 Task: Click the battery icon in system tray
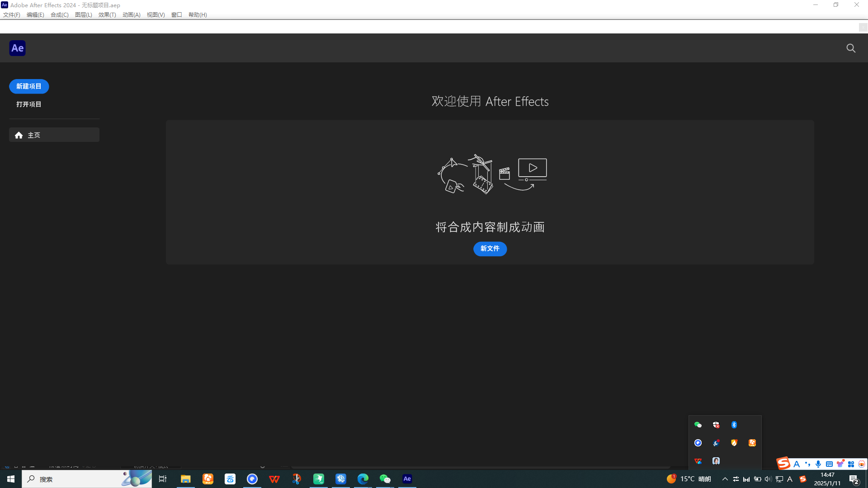(x=758, y=479)
